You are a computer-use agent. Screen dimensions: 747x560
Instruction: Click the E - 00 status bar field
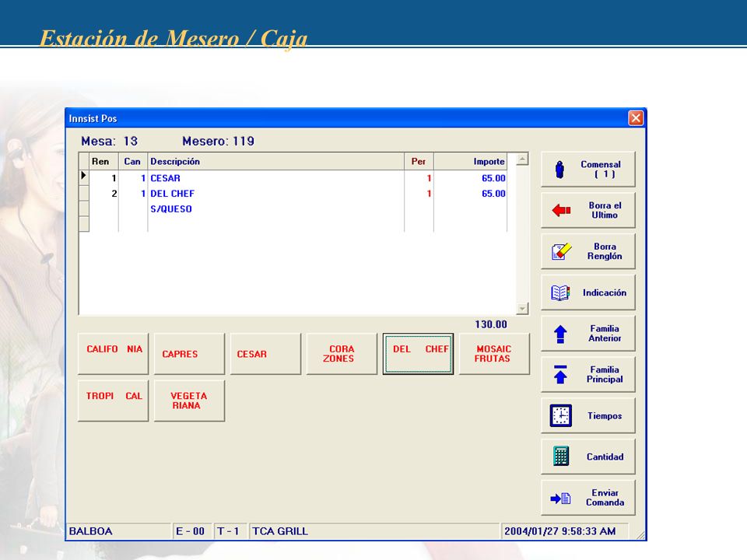[x=191, y=531]
